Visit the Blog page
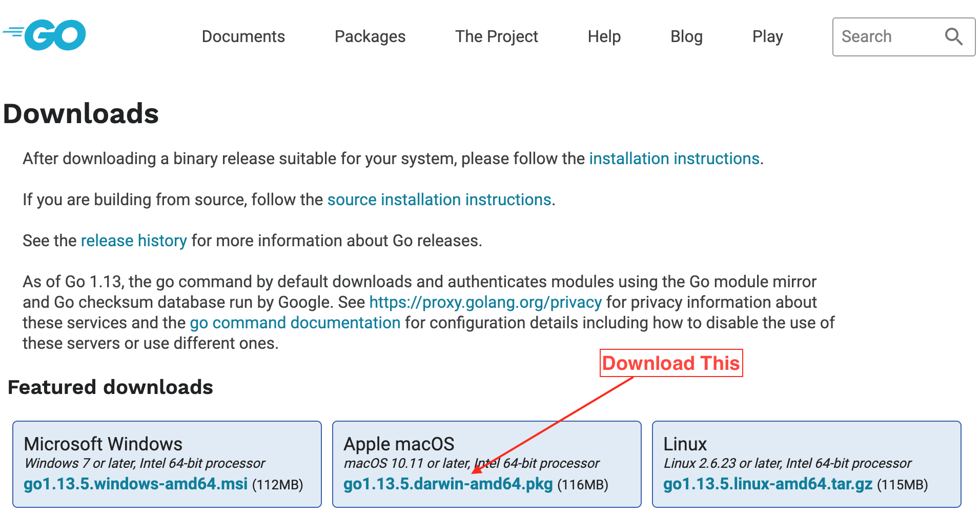 (x=686, y=36)
